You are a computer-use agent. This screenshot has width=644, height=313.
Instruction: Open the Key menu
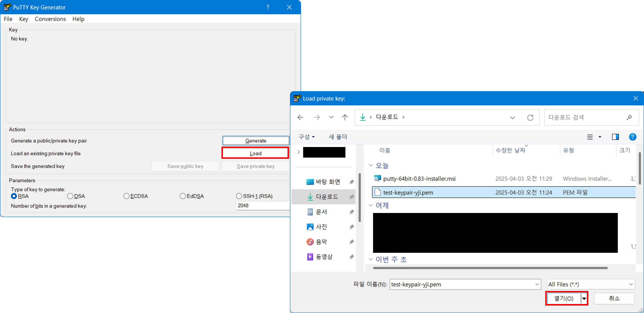point(24,19)
